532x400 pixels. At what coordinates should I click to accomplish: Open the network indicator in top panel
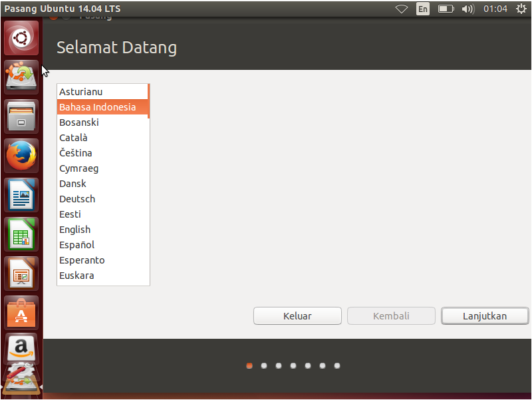pos(402,9)
